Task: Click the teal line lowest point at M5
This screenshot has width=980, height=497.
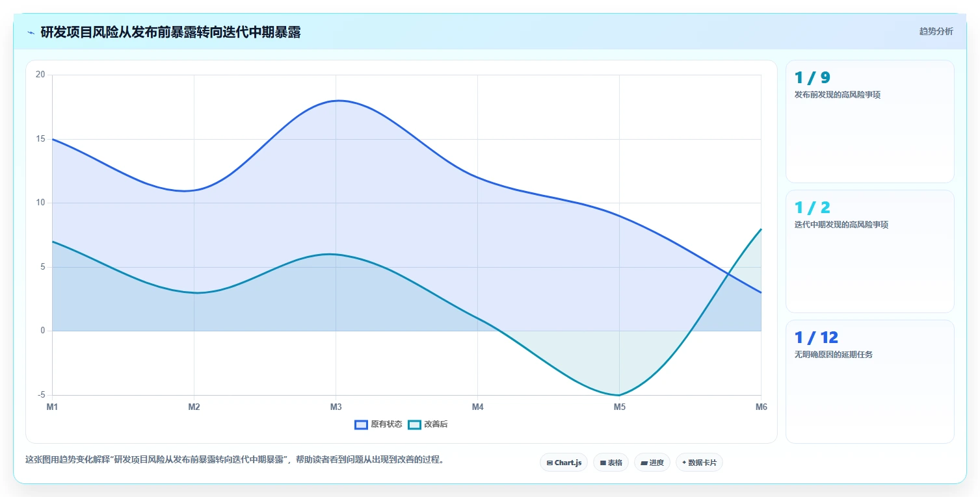Action: (x=619, y=395)
